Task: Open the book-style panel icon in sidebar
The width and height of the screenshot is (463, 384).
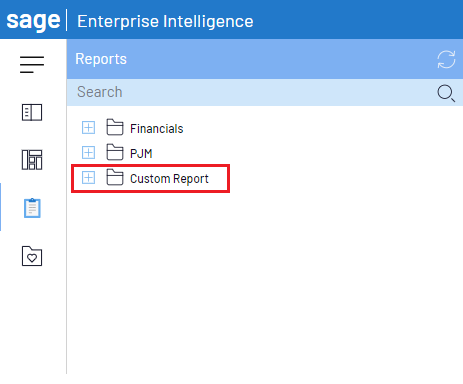Action: pyautogui.click(x=32, y=112)
